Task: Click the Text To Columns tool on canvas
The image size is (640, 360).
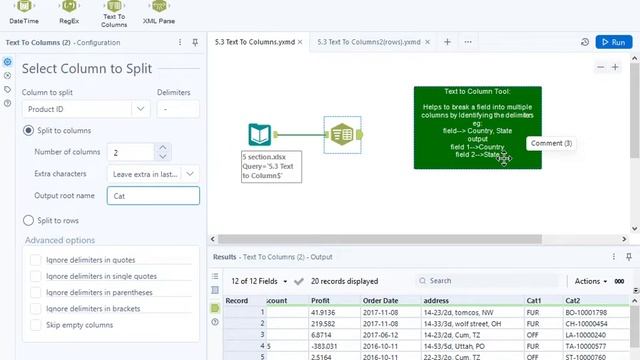Action: pyautogui.click(x=342, y=135)
